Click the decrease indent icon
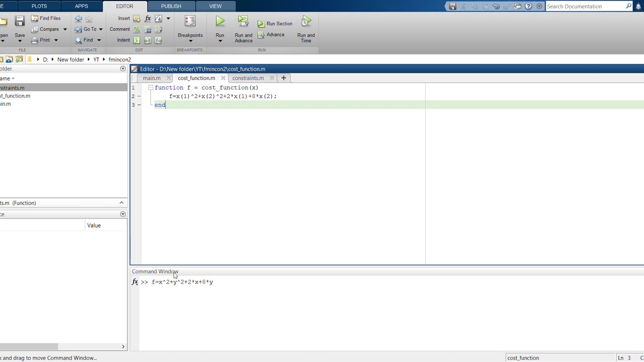Screen dimensions: 644x362 click(158, 40)
